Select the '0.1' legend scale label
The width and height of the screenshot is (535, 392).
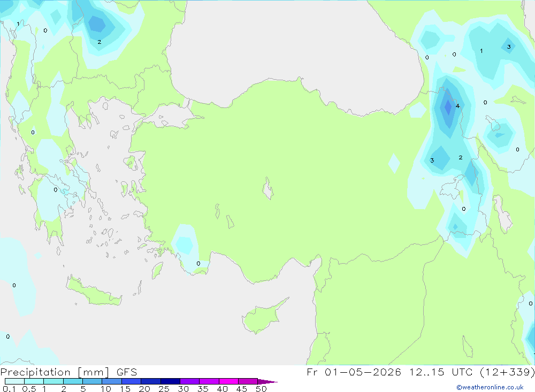pyautogui.click(x=9, y=389)
